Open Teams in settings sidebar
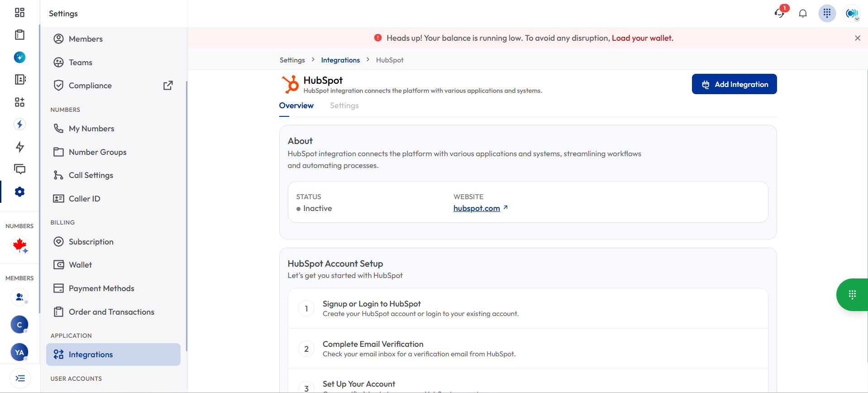 (113, 62)
